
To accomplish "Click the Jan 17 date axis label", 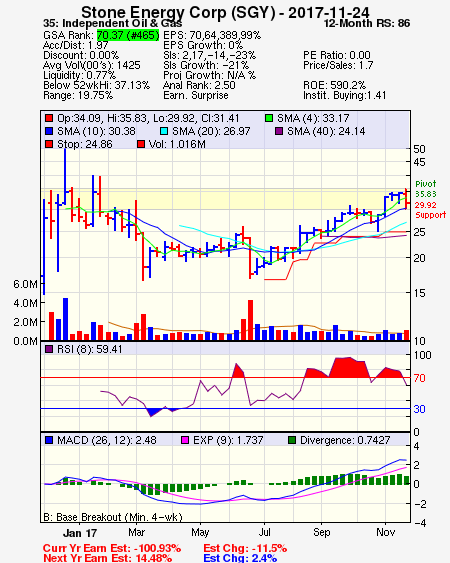I will click(x=80, y=533).
